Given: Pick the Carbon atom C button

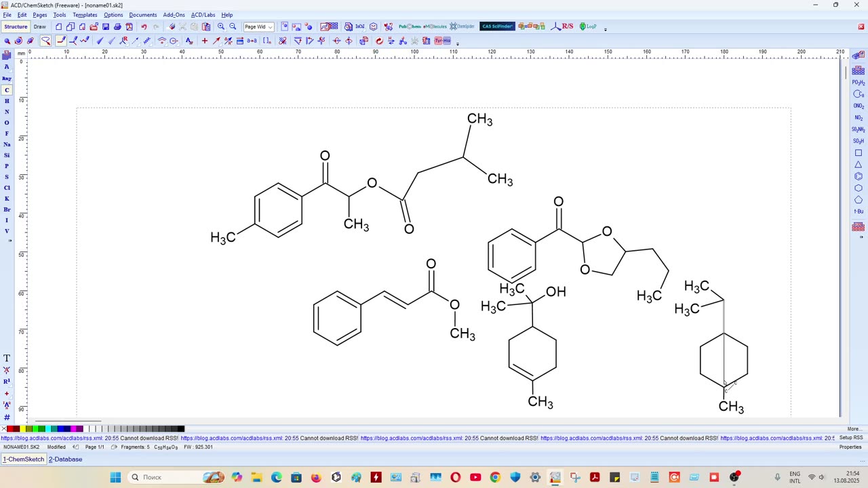Looking at the screenshot, I should [x=7, y=90].
